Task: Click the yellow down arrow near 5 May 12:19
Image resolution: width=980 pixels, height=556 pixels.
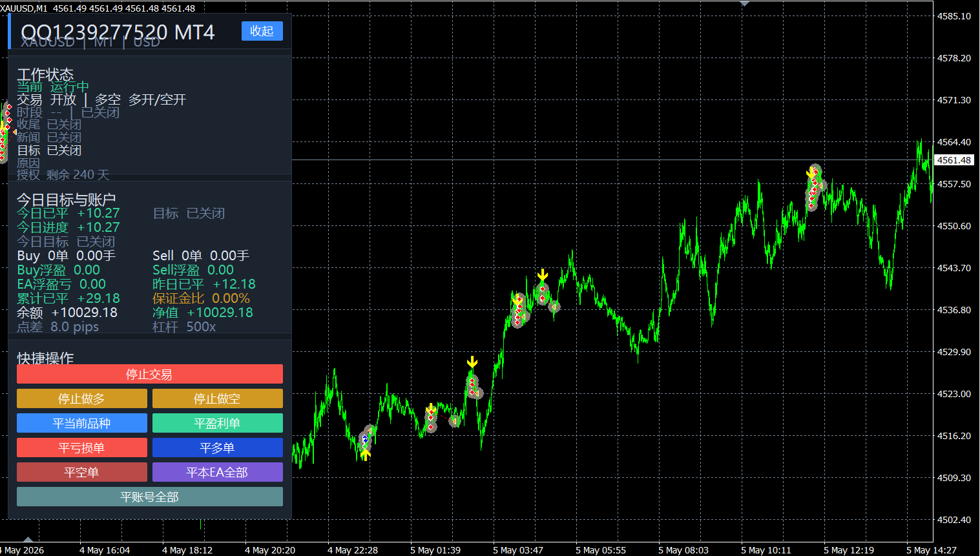Action: point(811,173)
